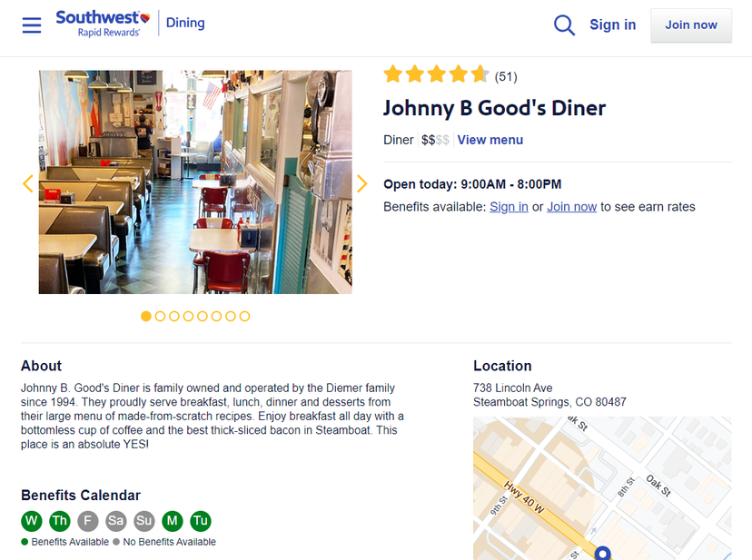Click the star rating icons

pos(436,74)
